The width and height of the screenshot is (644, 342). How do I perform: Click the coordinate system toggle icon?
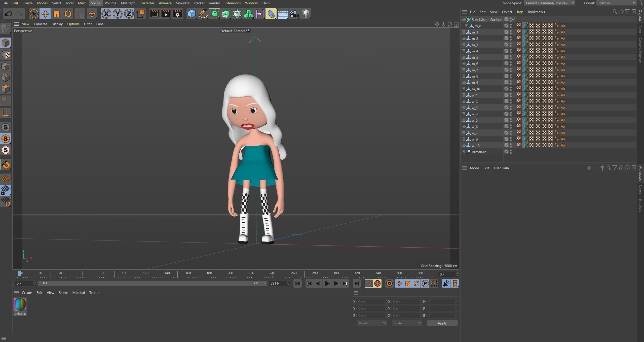tap(141, 14)
